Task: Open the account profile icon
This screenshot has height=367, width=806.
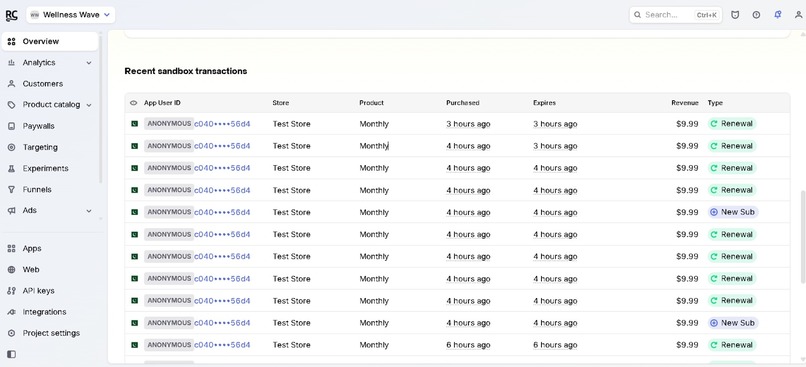Action: [798, 15]
